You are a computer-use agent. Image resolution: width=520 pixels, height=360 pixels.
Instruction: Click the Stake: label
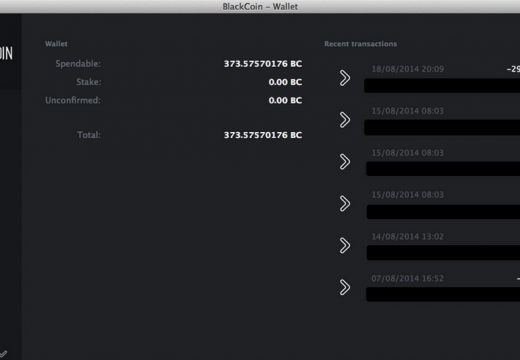pyautogui.click(x=89, y=82)
